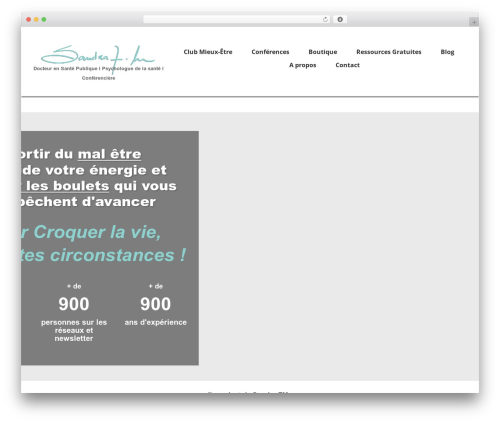Open the A propos page
Viewport: 500px width, 423px height.
pos(303,65)
